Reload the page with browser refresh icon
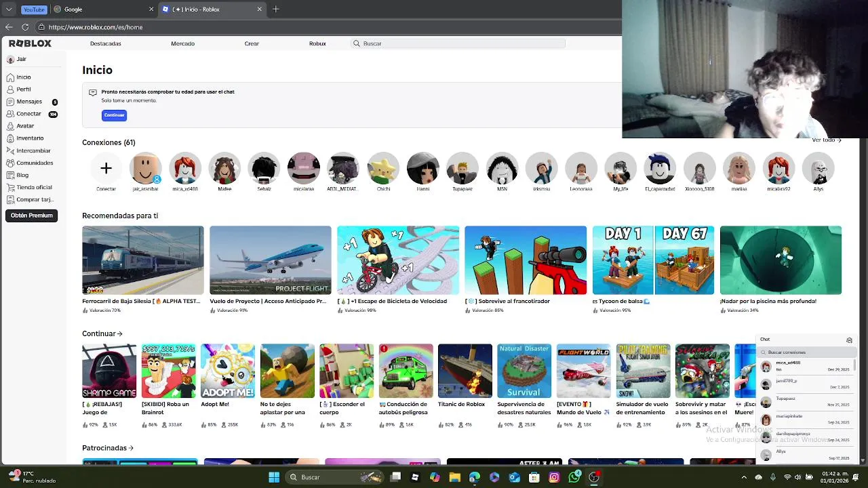The height and width of the screenshot is (488, 868). (25, 27)
